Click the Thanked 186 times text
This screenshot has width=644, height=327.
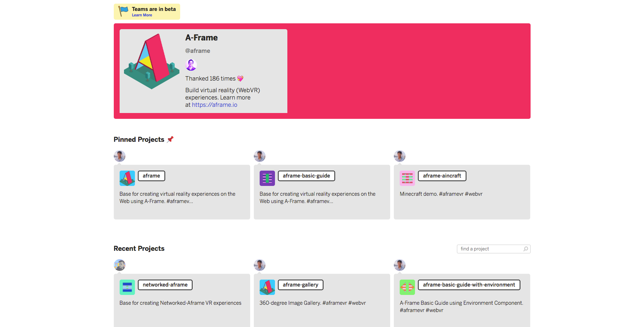(210, 78)
